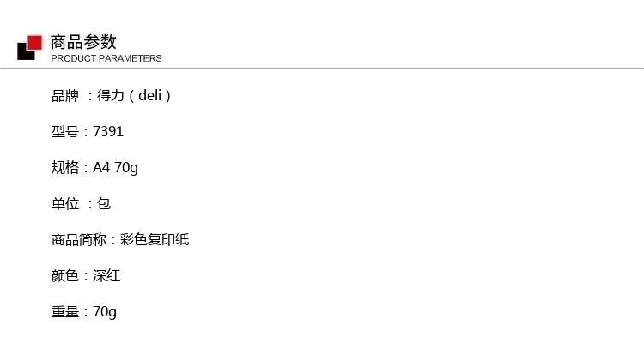The height and width of the screenshot is (343, 644).
Task: Click the red and black squares logo icon
Action: (x=29, y=48)
